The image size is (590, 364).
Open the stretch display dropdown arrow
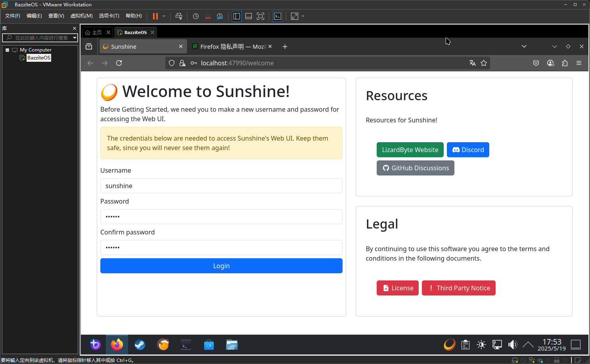[303, 16]
